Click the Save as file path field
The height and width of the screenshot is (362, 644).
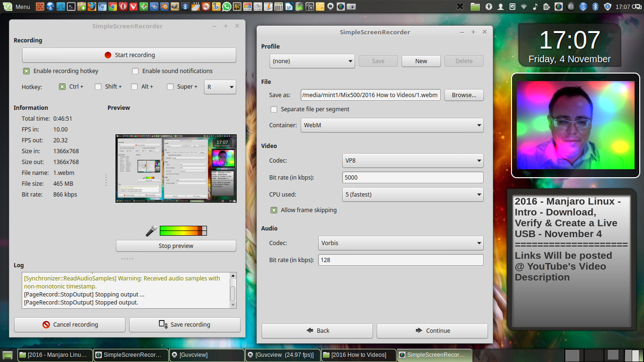(x=371, y=95)
